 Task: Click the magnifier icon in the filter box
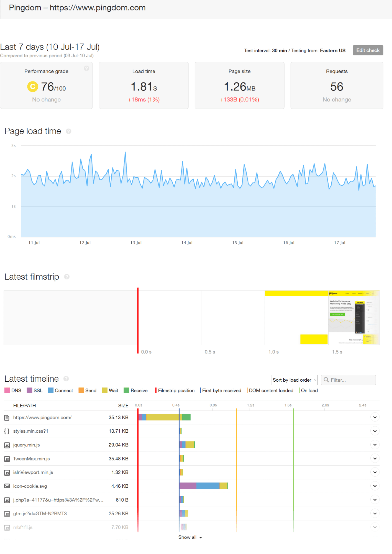[x=326, y=380]
